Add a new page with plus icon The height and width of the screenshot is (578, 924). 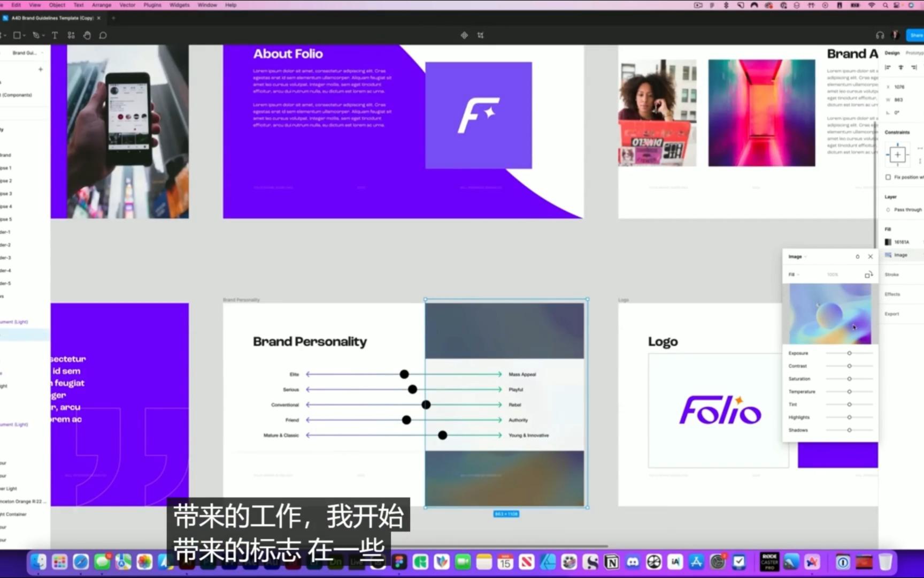(x=41, y=69)
